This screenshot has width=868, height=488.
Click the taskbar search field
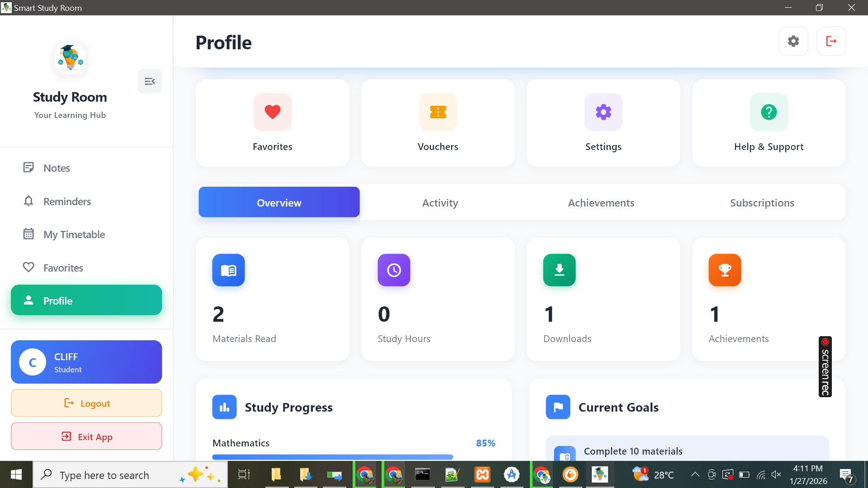(118, 474)
